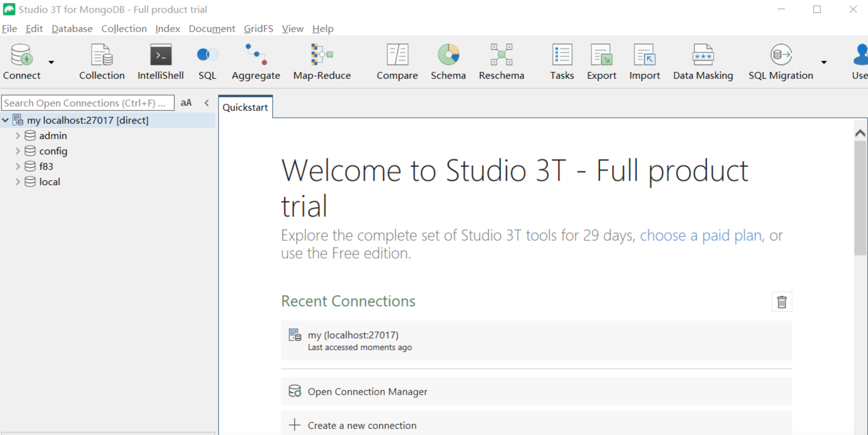Open the Collection menu in menu bar
Viewport: 868px width, 435px height.
coord(124,29)
